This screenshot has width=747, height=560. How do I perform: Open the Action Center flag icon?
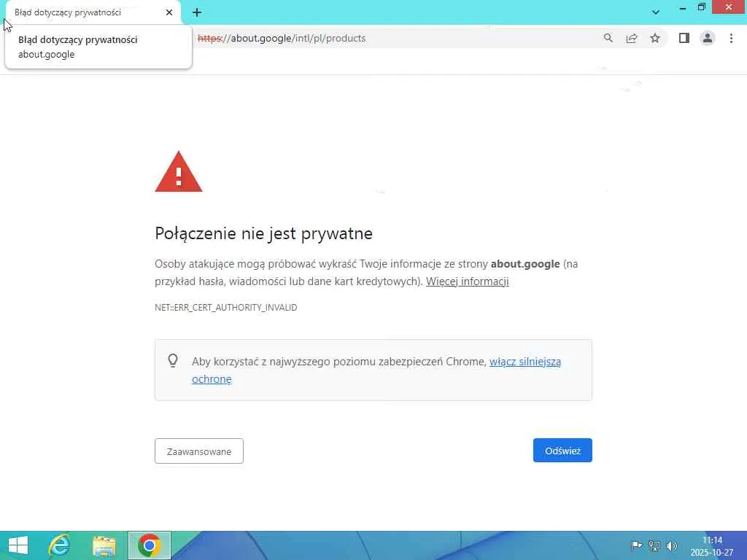click(636, 545)
